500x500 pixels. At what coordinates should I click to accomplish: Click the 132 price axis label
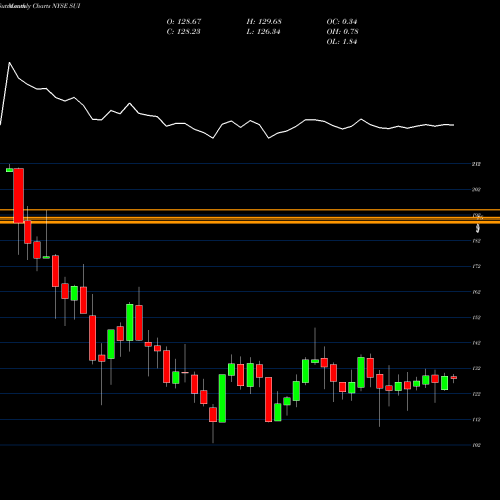476,368
